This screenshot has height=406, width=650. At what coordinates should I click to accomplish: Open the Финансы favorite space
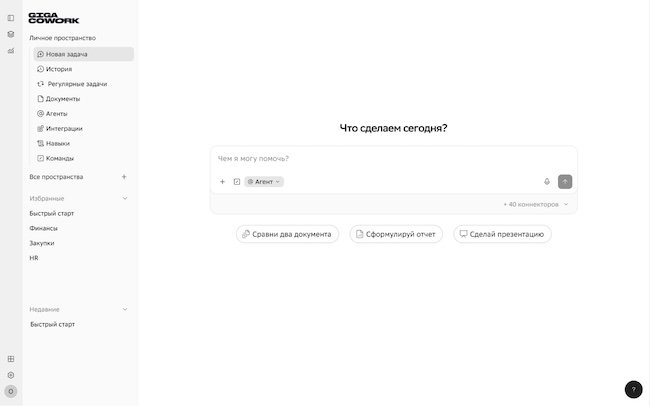pyautogui.click(x=44, y=229)
